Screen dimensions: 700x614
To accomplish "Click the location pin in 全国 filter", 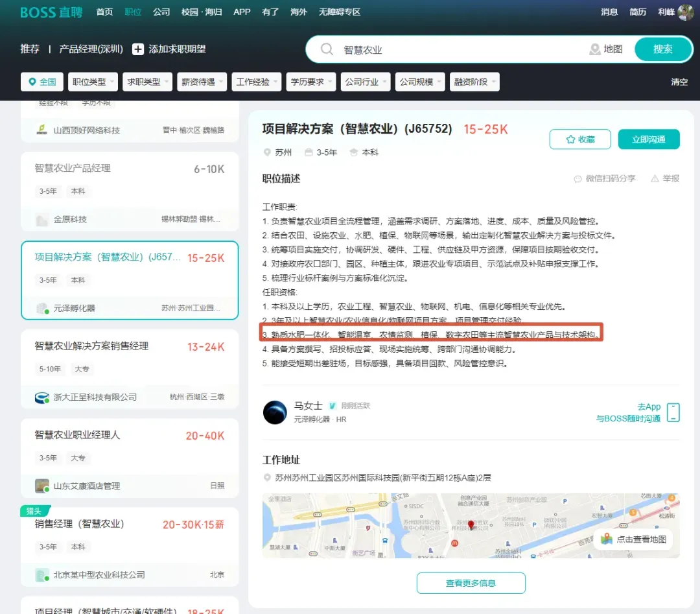I will pyautogui.click(x=32, y=82).
